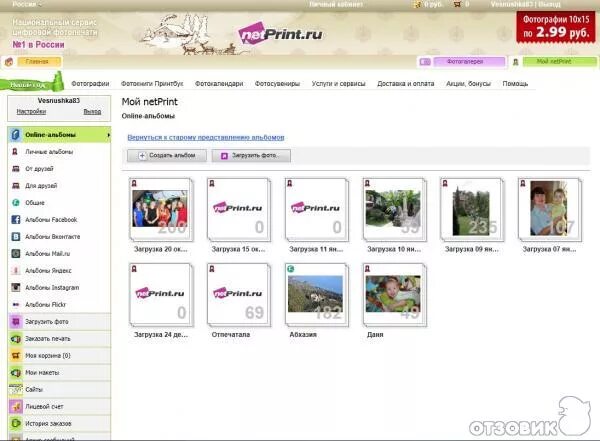Click the Создать альбом button
This screenshot has height=441, width=600.
[x=167, y=155]
